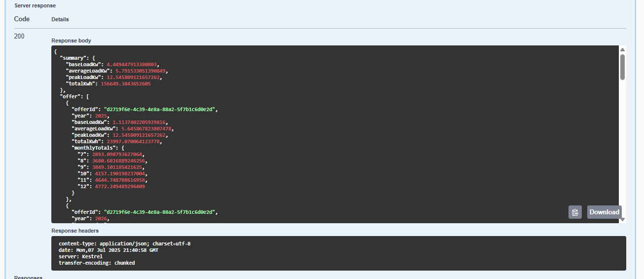
Task: Click the "Server response" heading
Action: (x=35, y=5)
